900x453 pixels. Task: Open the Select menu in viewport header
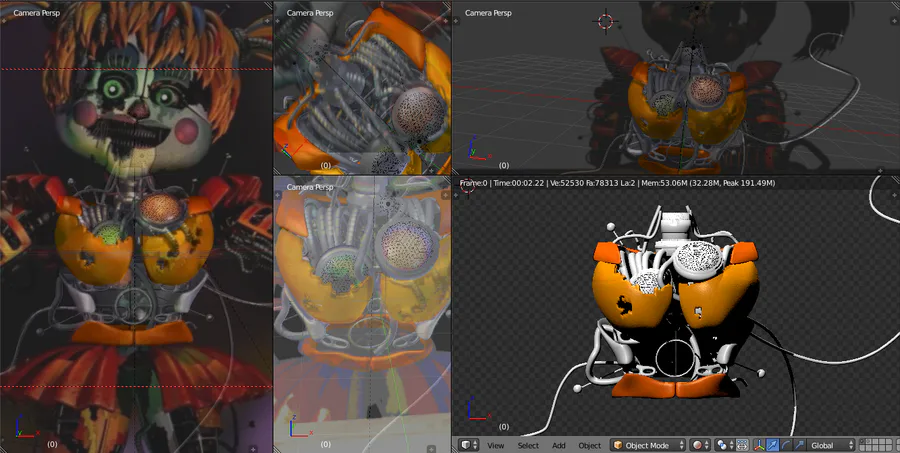(528, 446)
